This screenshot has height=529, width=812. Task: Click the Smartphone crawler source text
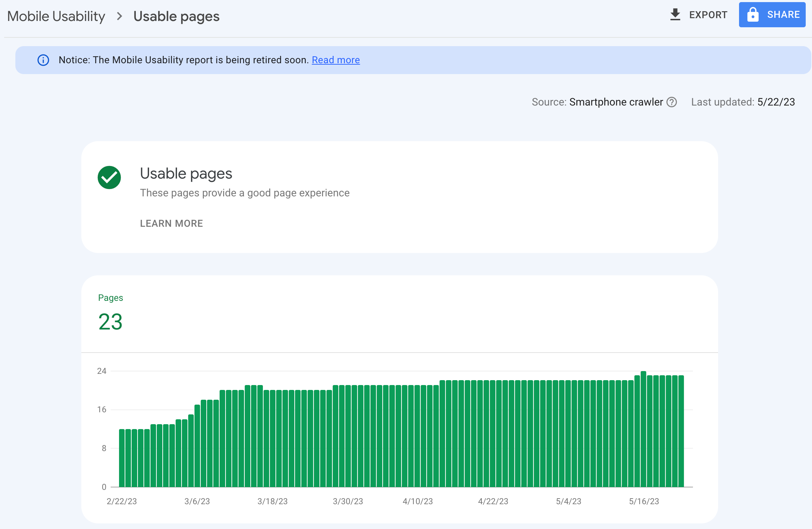(x=616, y=102)
